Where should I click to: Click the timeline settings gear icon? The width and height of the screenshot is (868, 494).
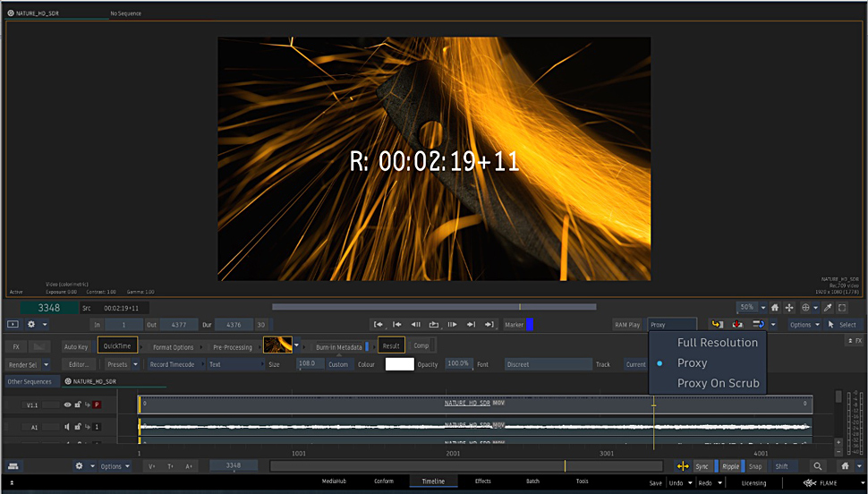tap(79, 466)
